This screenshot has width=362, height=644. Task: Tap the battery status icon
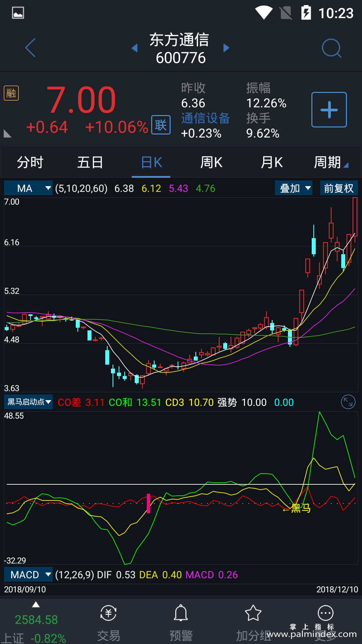coord(306,13)
